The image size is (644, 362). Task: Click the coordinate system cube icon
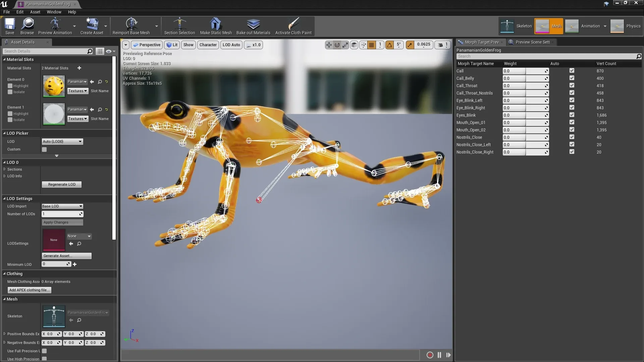(x=354, y=45)
